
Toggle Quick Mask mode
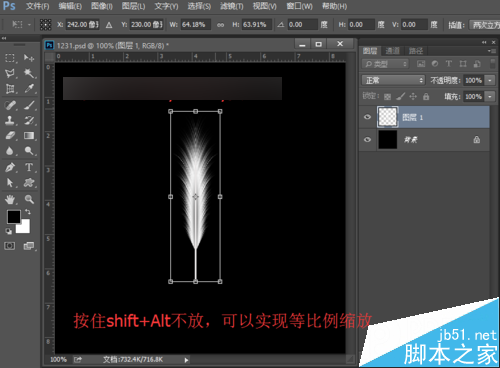tap(9, 246)
